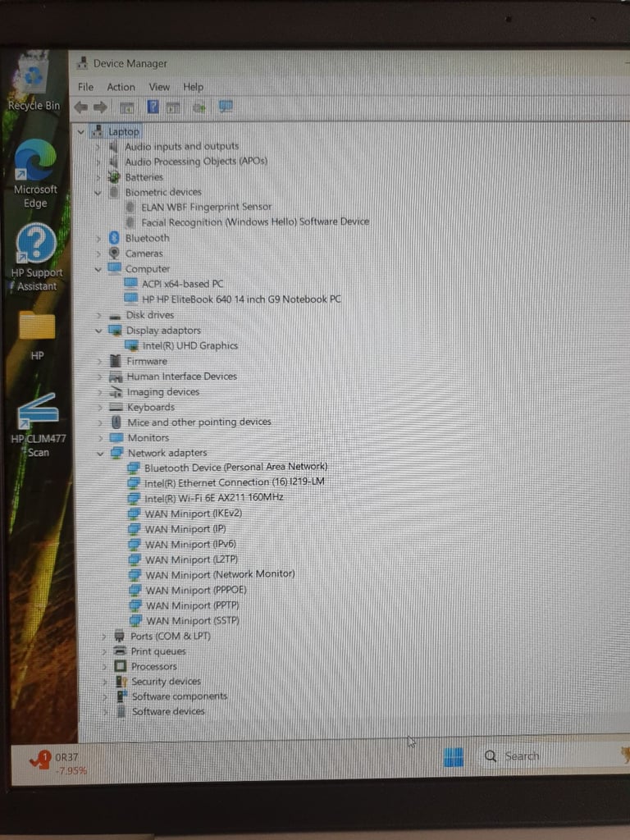Screen dimensions: 630x840
Task: Open the HP folder on desktop
Action: click(x=37, y=336)
